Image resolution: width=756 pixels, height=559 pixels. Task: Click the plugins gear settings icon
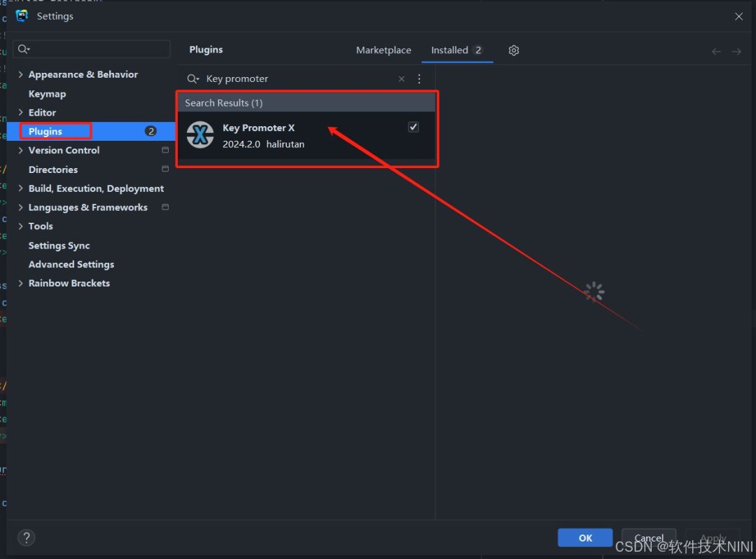[x=514, y=50]
